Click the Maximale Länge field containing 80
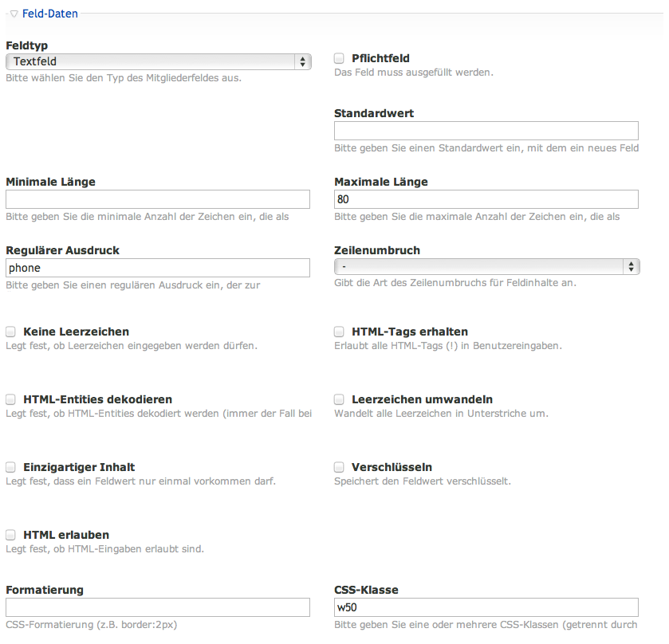The width and height of the screenshot is (669, 644). pos(486,199)
